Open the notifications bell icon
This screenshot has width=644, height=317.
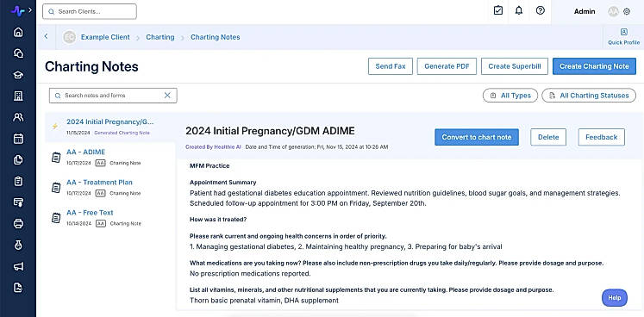(x=519, y=10)
